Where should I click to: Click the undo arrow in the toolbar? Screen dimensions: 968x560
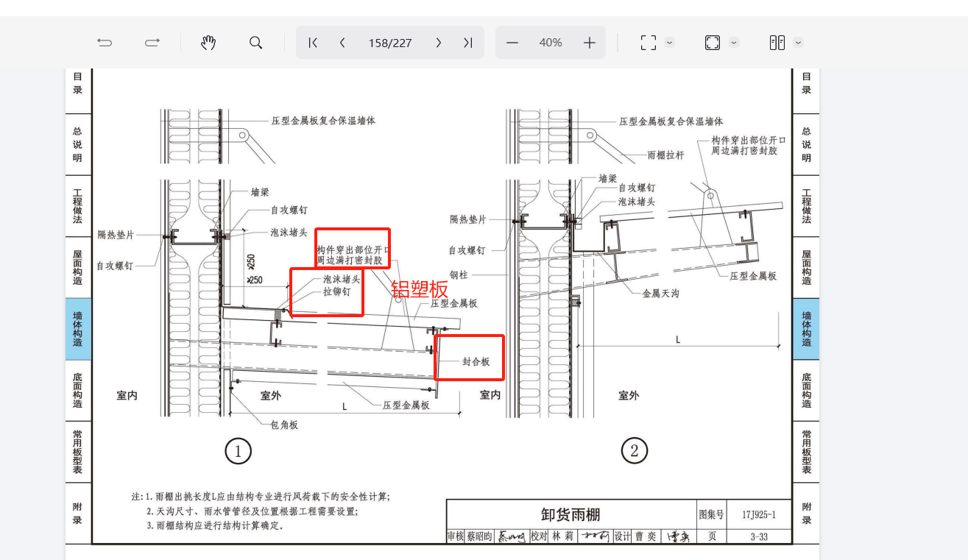pos(105,43)
